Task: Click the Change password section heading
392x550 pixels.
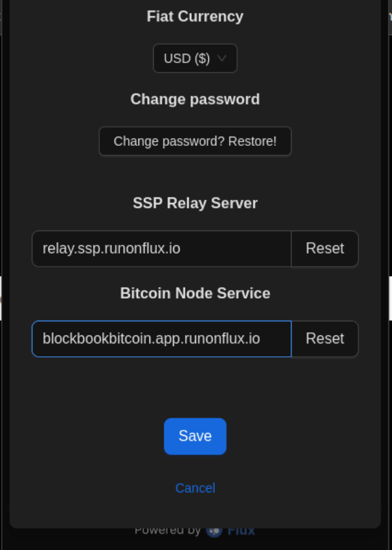Action: pyautogui.click(x=195, y=99)
